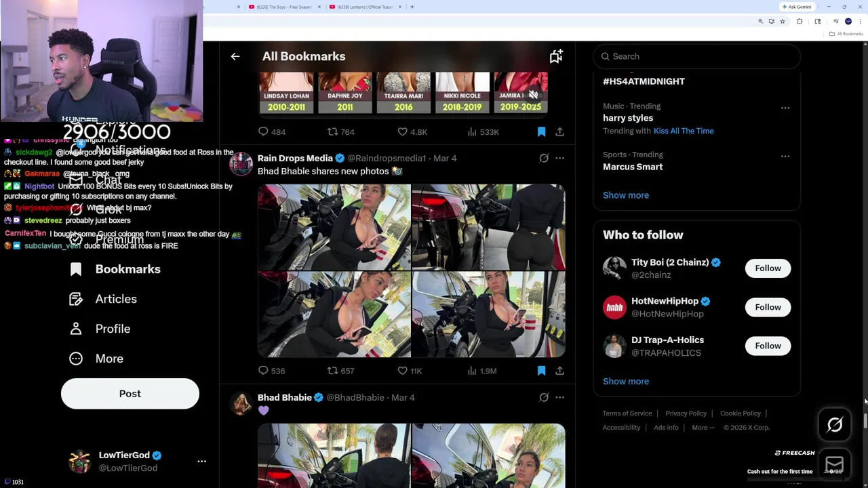This screenshot has height=488, width=868.
Task: Show more accounts to follow
Action: point(626,381)
